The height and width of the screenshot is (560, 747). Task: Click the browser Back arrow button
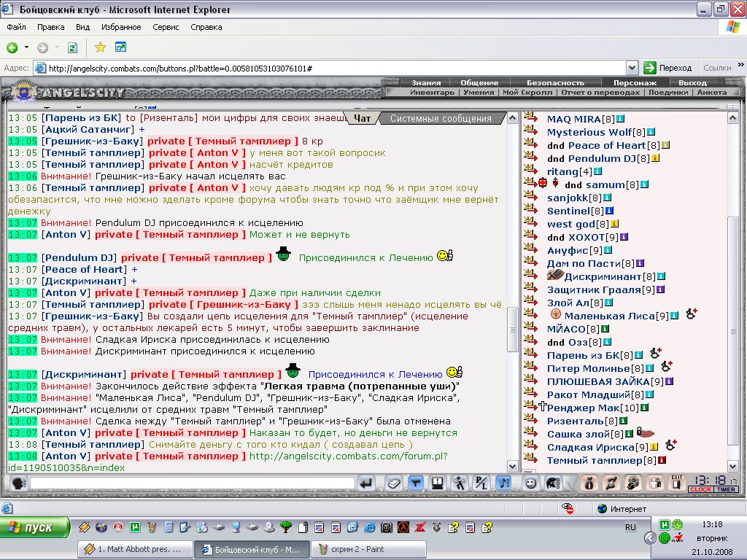click(x=12, y=47)
